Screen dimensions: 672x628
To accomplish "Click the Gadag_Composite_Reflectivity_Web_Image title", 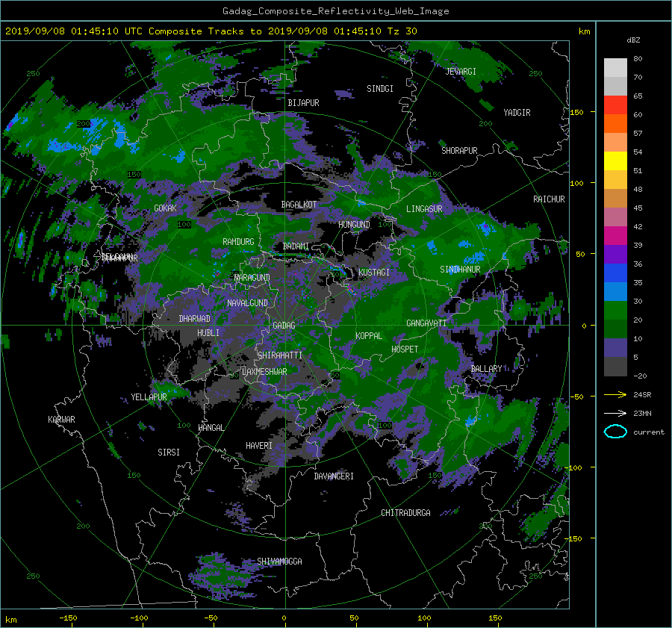I will pos(335,11).
